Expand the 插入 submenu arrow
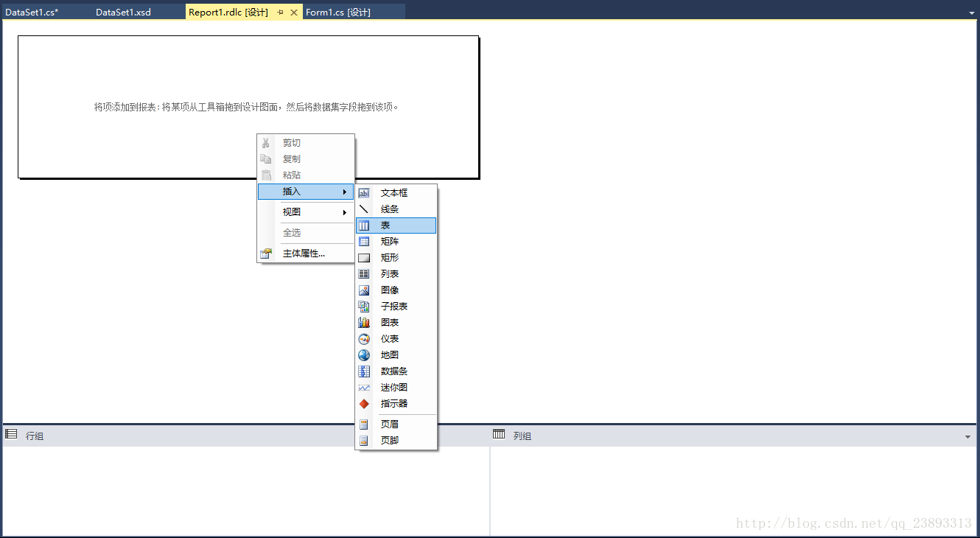The image size is (980, 538). (x=344, y=192)
